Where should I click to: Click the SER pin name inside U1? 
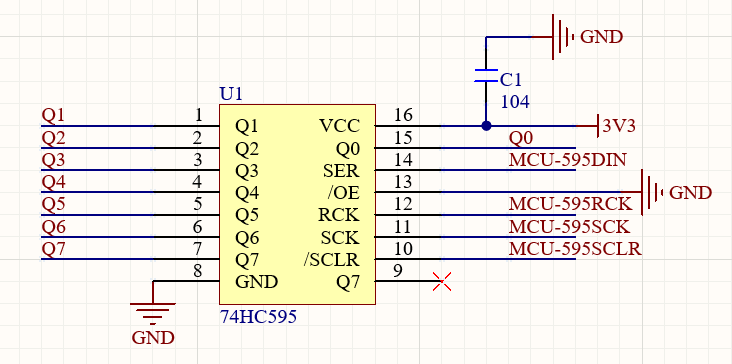341,171
